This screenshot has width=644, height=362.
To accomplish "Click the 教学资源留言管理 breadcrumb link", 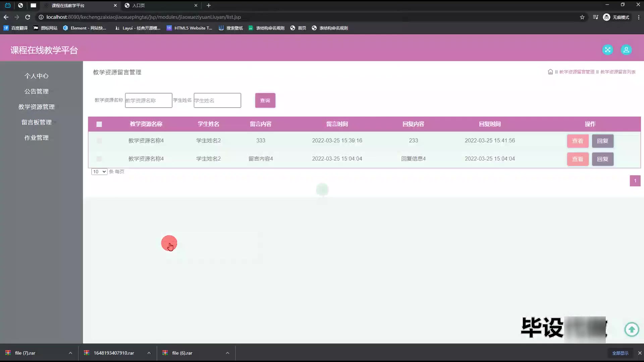I will point(577,72).
